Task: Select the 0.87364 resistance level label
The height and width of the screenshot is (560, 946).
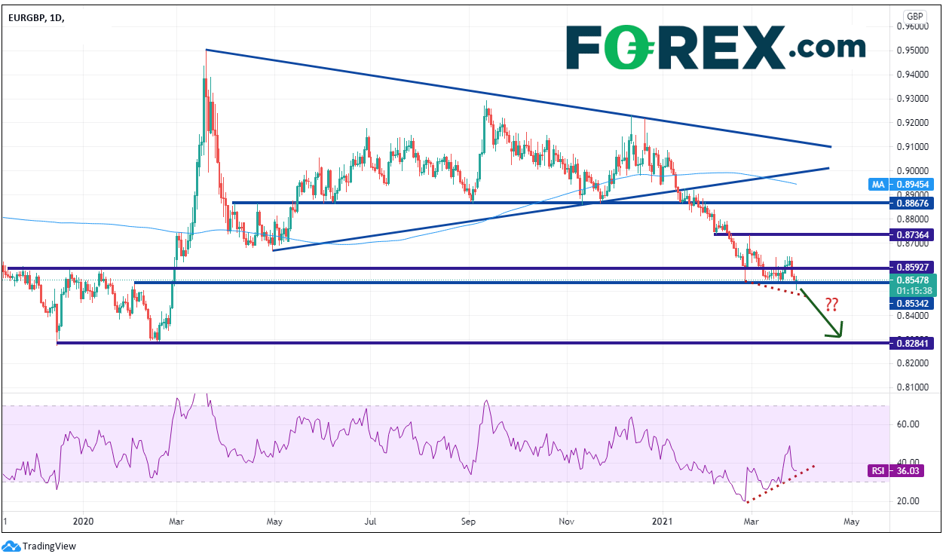Action: [x=913, y=235]
